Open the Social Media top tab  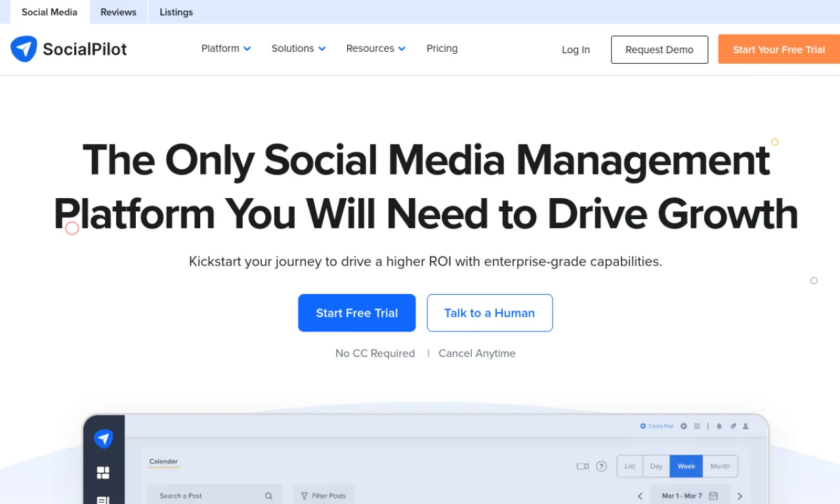point(49,12)
